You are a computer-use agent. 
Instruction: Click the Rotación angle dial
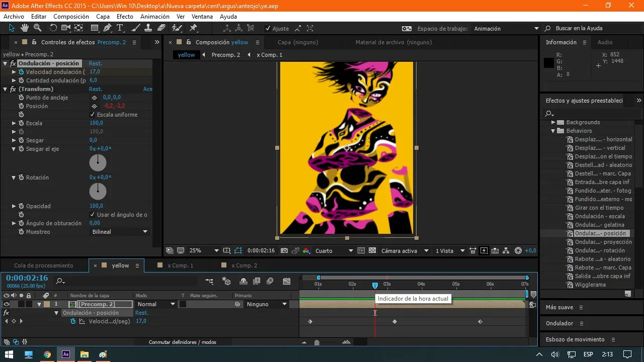pyautogui.click(x=98, y=191)
